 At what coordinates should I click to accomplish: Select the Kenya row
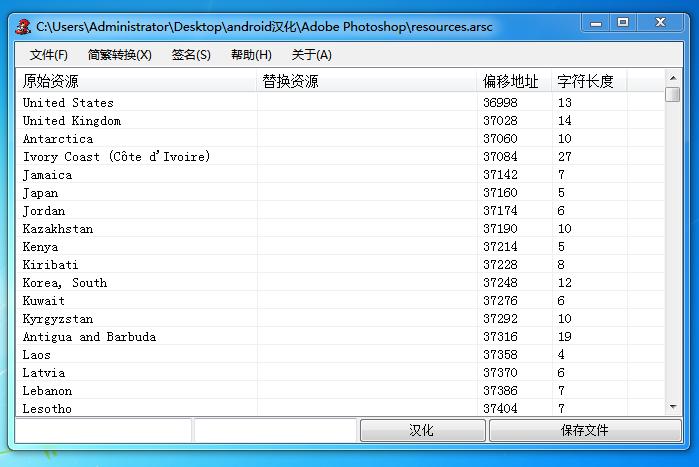pyautogui.click(x=340, y=246)
